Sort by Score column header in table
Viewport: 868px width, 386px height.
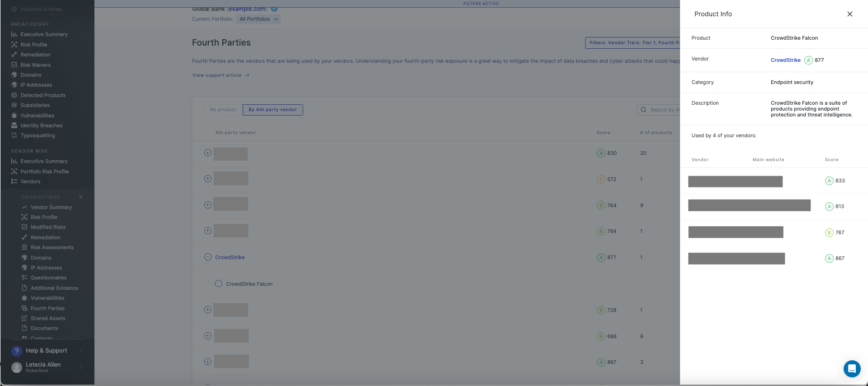pos(603,133)
